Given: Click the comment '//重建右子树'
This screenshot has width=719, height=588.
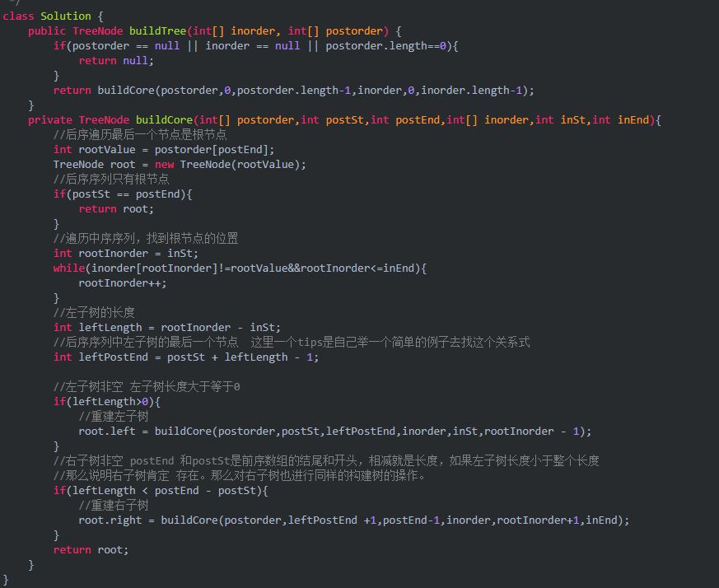Looking at the screenshot, I should pyautogui.click(x=114, y=506).
